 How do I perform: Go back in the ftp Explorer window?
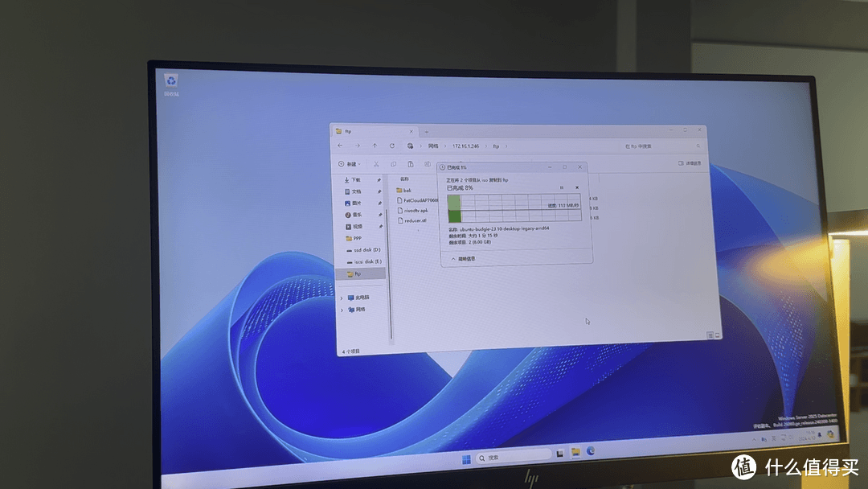[340, 146]
